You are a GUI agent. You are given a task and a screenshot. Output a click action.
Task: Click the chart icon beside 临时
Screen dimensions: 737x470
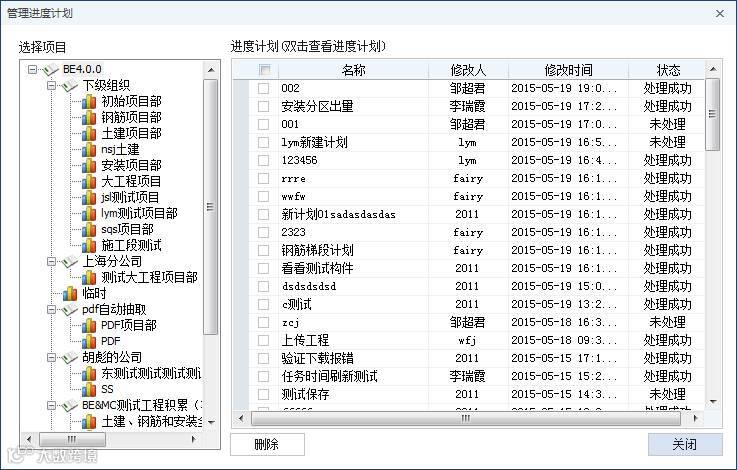click(70, 293)
